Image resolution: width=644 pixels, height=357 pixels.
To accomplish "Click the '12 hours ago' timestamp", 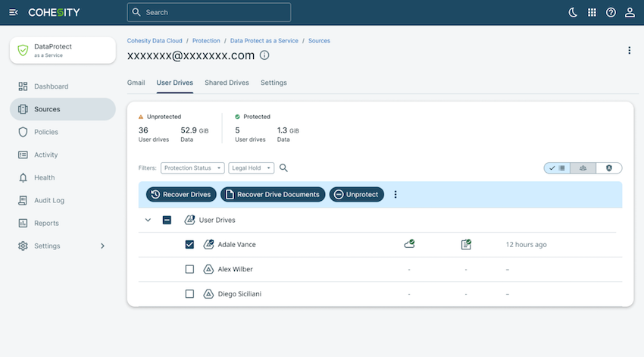I will (x=526, y=244).
